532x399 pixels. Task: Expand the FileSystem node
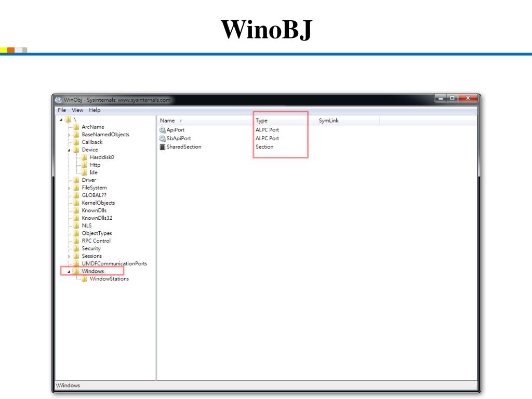tap(69, 188)
